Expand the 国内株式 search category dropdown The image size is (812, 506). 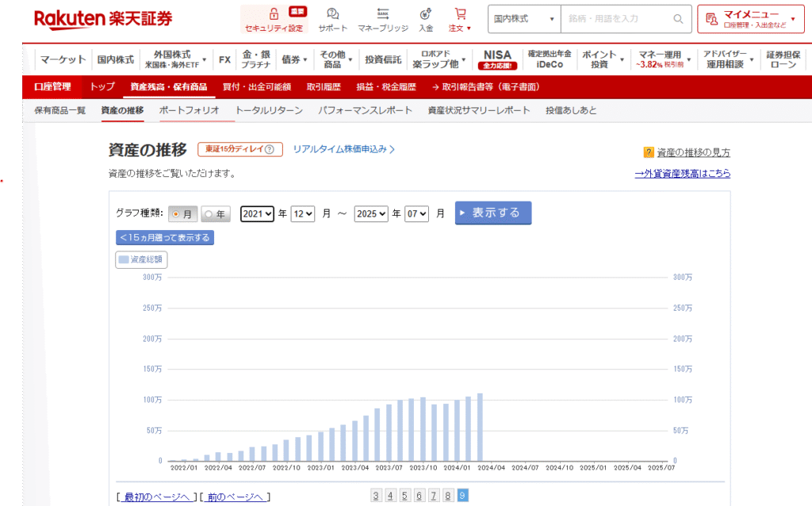pos(523,19)
